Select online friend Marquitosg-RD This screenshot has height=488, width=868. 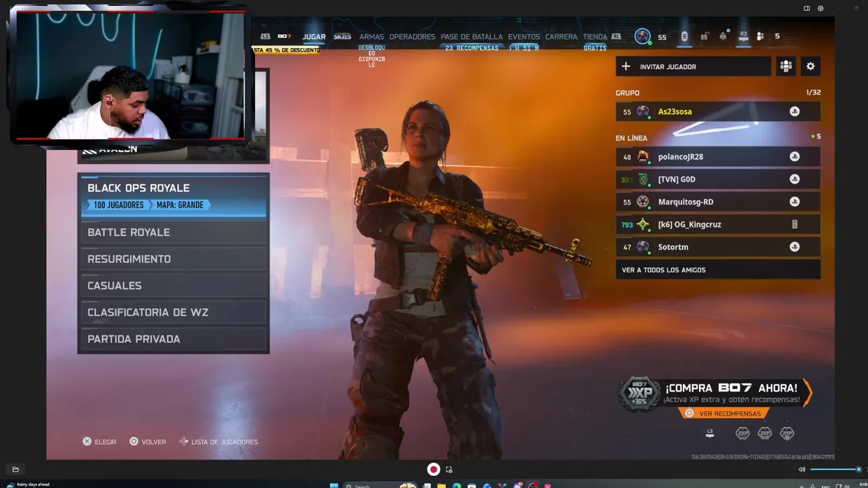click(718, 202)
